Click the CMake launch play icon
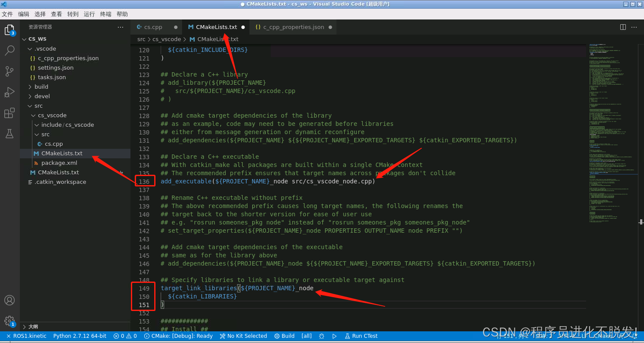Image resolution: width=644 pixels, height=343 pixels. coord(334,336)
